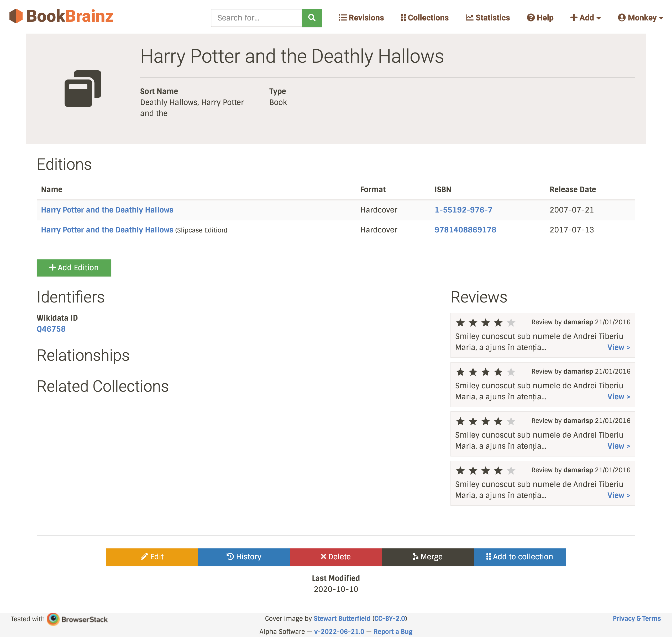The image size is (672, 637).
Task: View the second damarisp review
Action: coord(618,397)
